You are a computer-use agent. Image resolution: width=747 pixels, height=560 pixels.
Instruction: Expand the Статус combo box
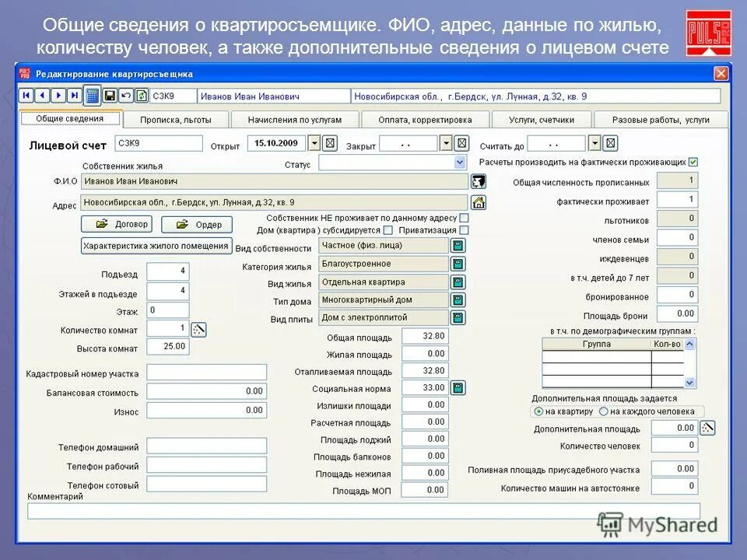click(459, 163)
